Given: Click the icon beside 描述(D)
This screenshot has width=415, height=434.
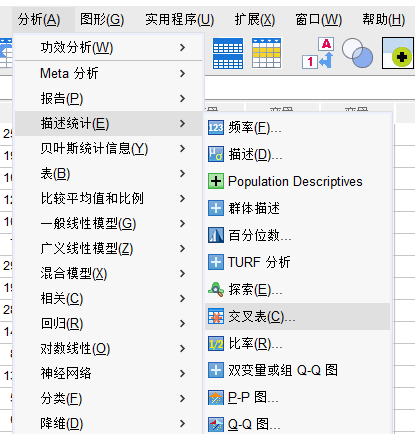Looking at the screenshot, I should pyautogui.click(x=216, y=155).
